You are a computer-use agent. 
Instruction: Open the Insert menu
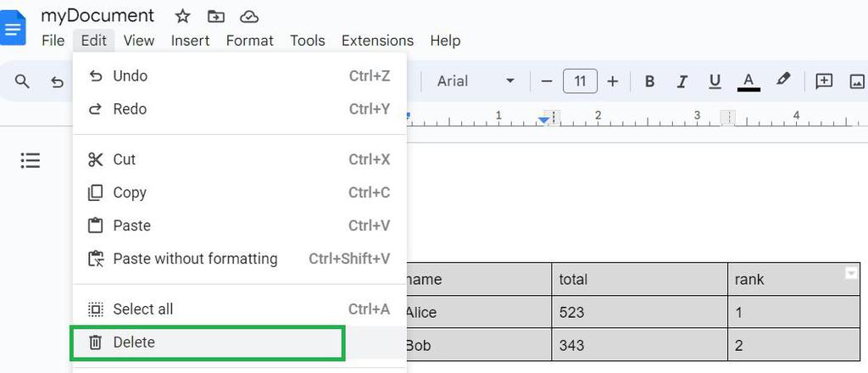(x=190, y=41)
